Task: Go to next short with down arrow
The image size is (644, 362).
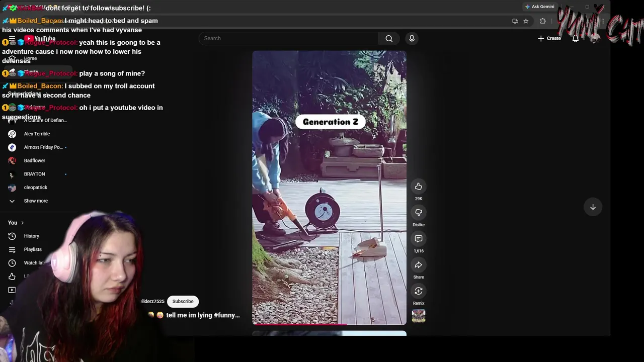Action: pyautogui.click(x=593, y=207)
